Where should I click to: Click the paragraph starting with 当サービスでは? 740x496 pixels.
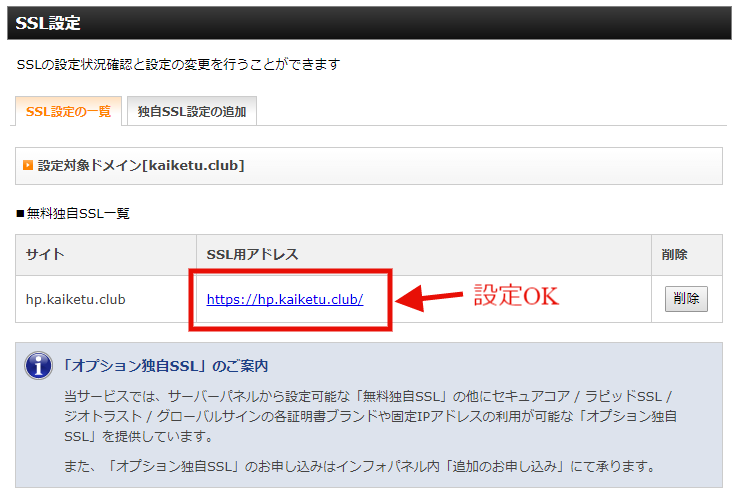pos(370,416)
